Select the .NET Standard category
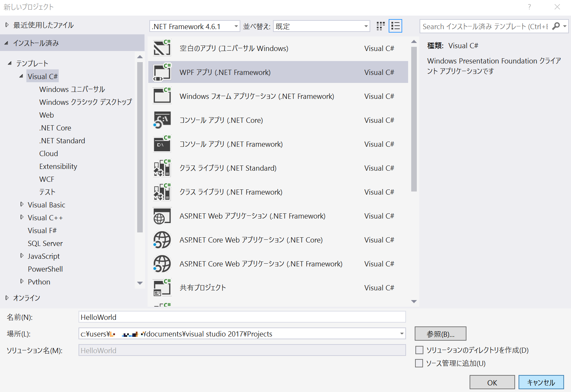 click(62, 140)
